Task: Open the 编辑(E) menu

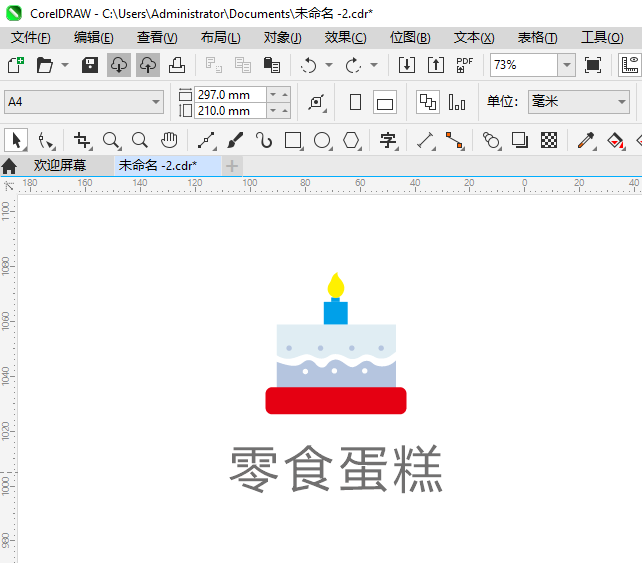Action: (94, 38)
